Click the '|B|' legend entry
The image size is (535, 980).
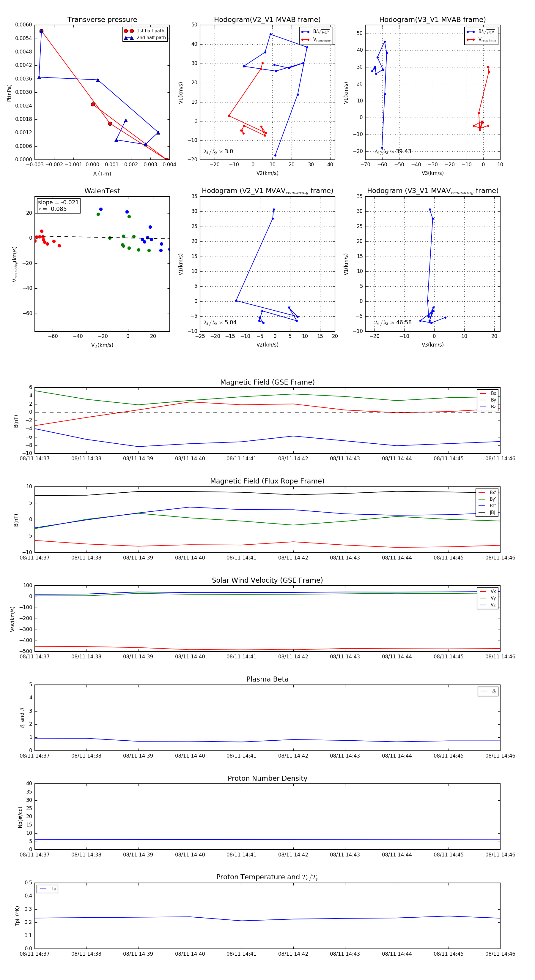[487, 513]
